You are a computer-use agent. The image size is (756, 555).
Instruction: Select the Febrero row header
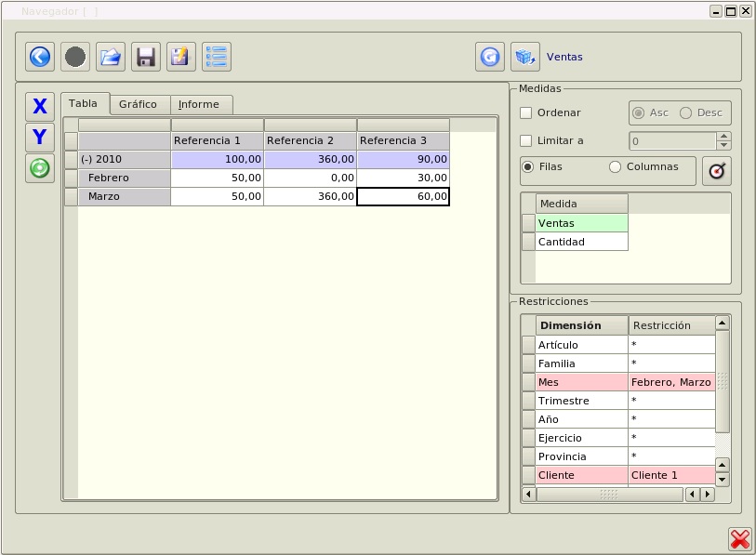pos(125,178)
